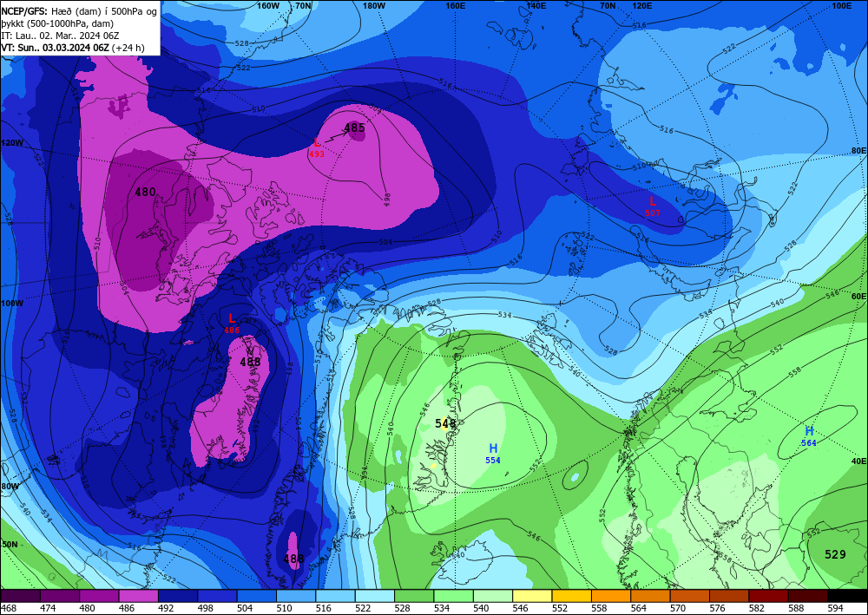Select the valid time text 'VT: Sun.. 03.03.2024 06Z'
This screenshot has width=868, height=615.
coord(55,48)
